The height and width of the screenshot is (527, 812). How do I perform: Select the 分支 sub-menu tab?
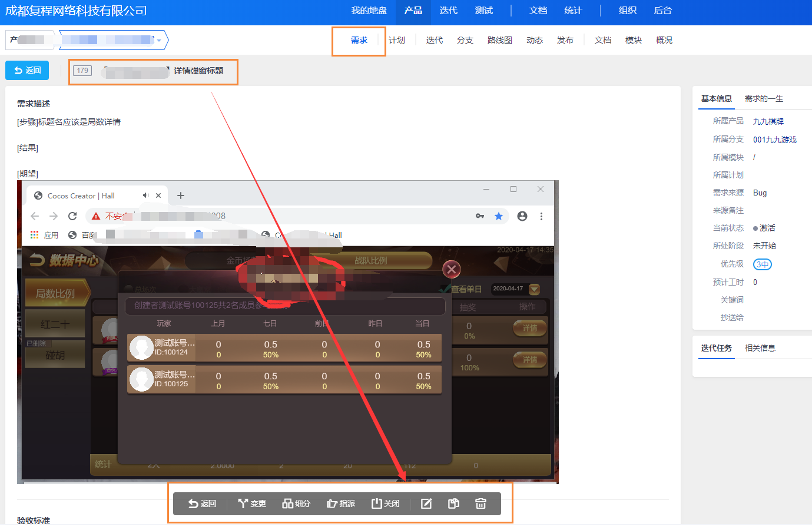tap(465, 40)
